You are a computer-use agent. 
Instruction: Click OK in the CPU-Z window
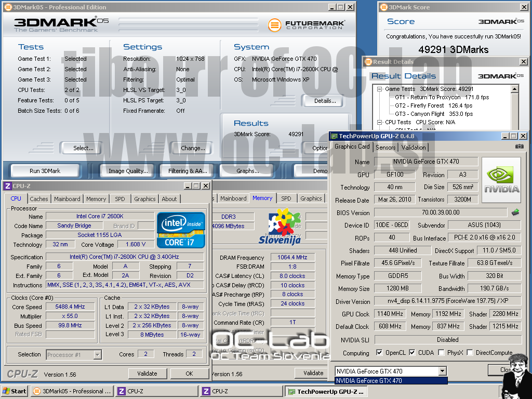coord(189,374)
